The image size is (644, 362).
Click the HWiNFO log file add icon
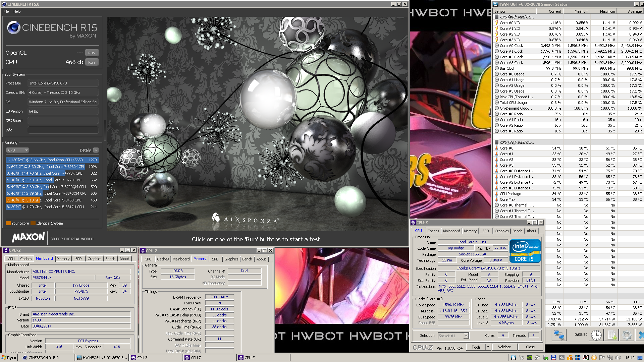pyautogui.click(x=612, y=335)
